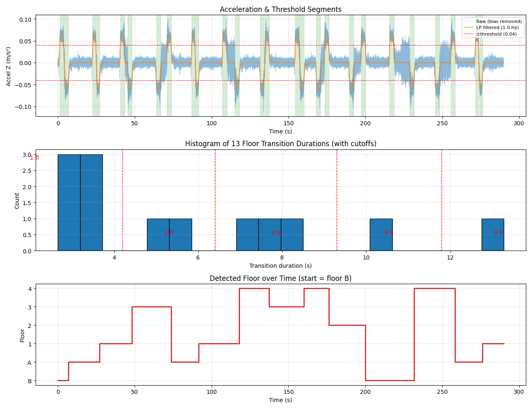Image resolution: width=532 pixels, height=409 pixels.
Task: Click the histogram bar near 10.4 seconds duration
Action: 381,235
